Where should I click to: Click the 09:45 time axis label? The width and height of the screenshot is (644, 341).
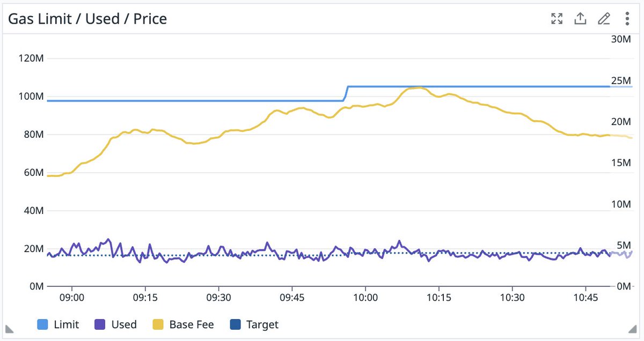tap(292, 297)
